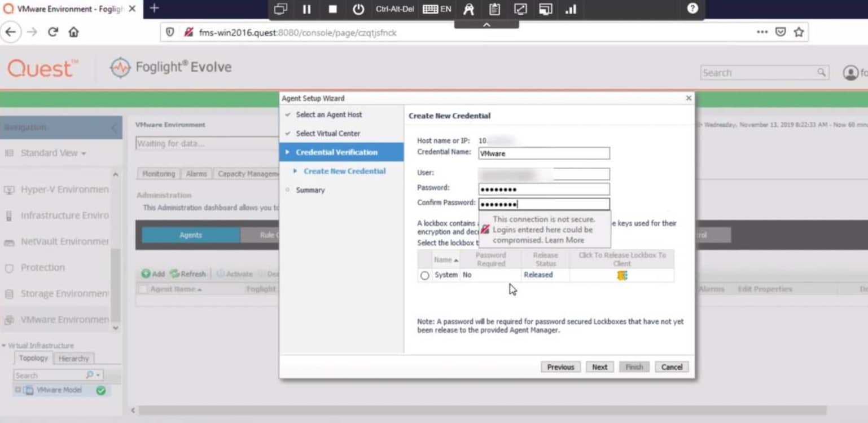868x423 pixels.
Task: Collapse the Navigation panel with the chevron
Action: 113,127
